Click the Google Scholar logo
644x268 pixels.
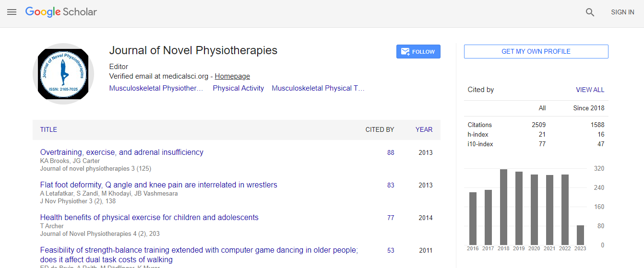[61, 12]
